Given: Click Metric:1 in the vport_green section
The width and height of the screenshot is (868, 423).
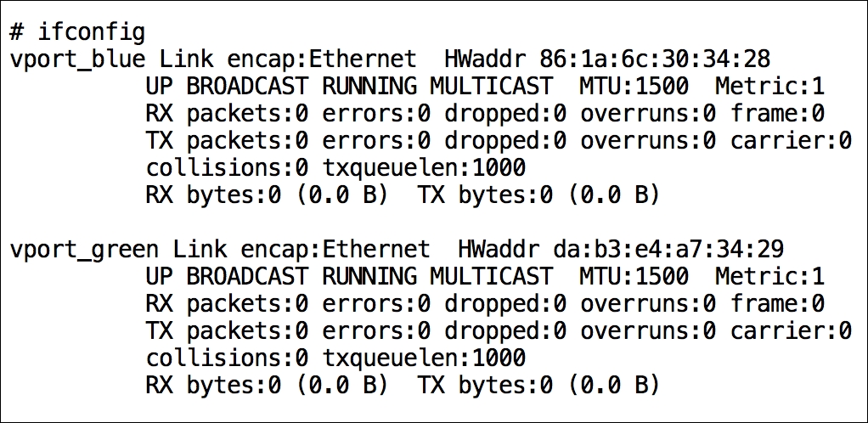Looking at the screenshot, I should point(770,276).
